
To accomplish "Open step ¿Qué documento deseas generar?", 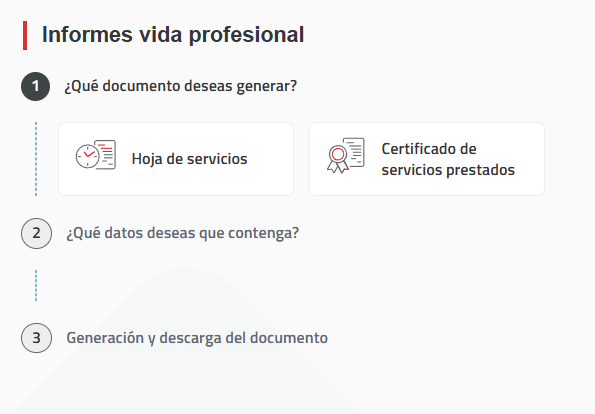I will [181, 86].
